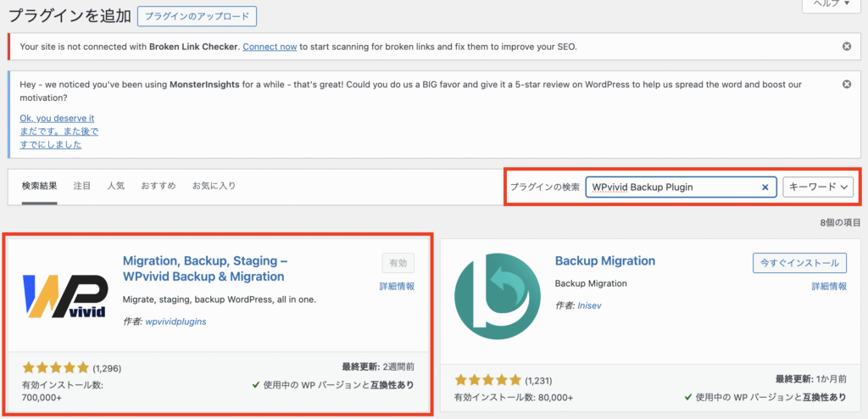Open the Backup Migration plugin logo thumbnail
868x419 pixels.
coord(497,295)
